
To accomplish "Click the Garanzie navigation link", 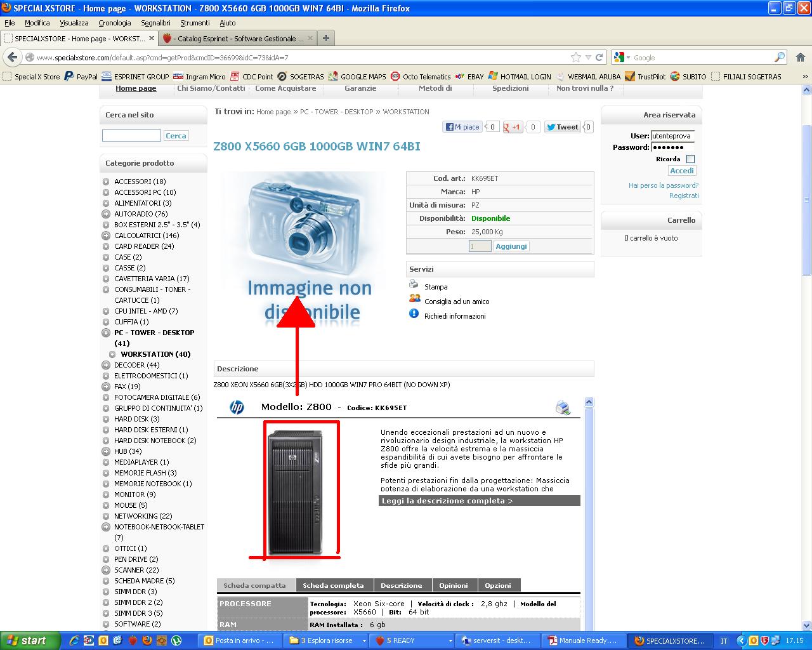I will tap(360, 89).
